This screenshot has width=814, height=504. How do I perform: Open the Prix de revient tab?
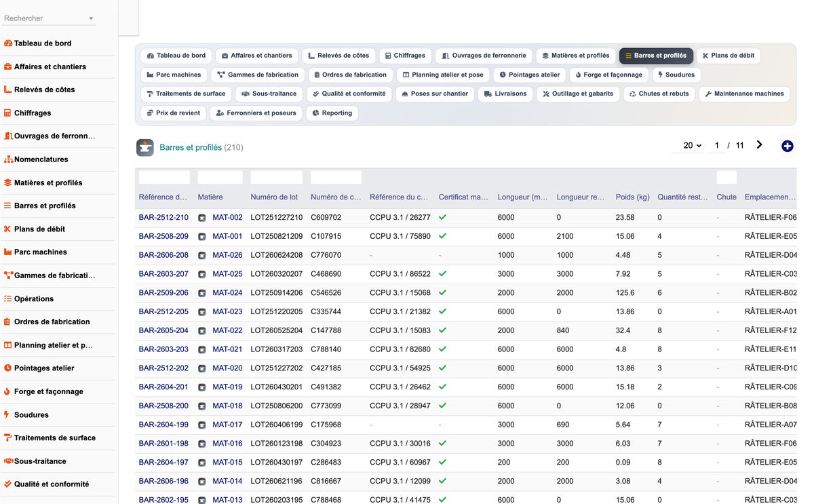[174, 113]
